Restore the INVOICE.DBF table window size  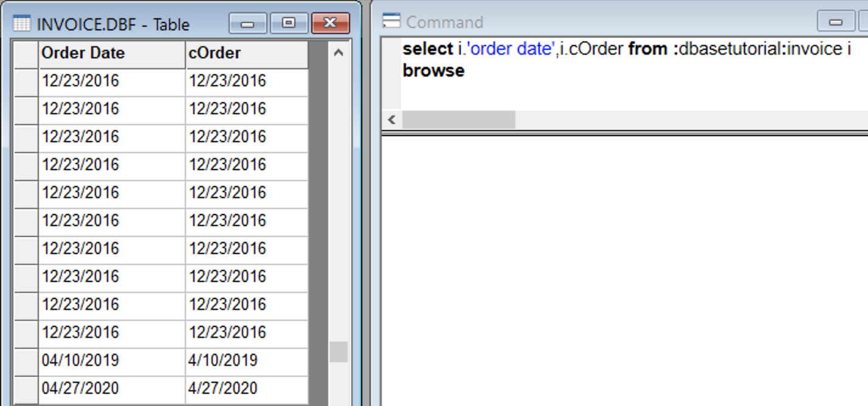(289, 24)
